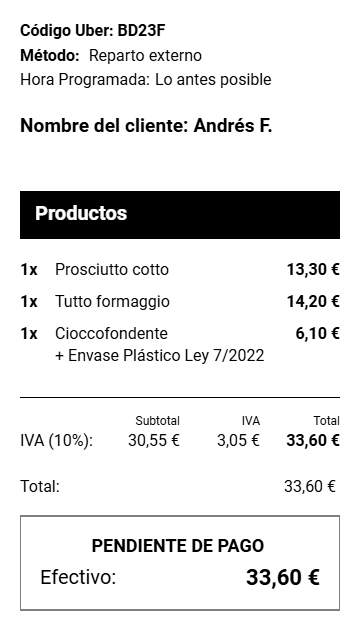362x641 pixels.
Task: Click the bold total 33,60 € in the IVA row
Action: [x=313, y=441]
